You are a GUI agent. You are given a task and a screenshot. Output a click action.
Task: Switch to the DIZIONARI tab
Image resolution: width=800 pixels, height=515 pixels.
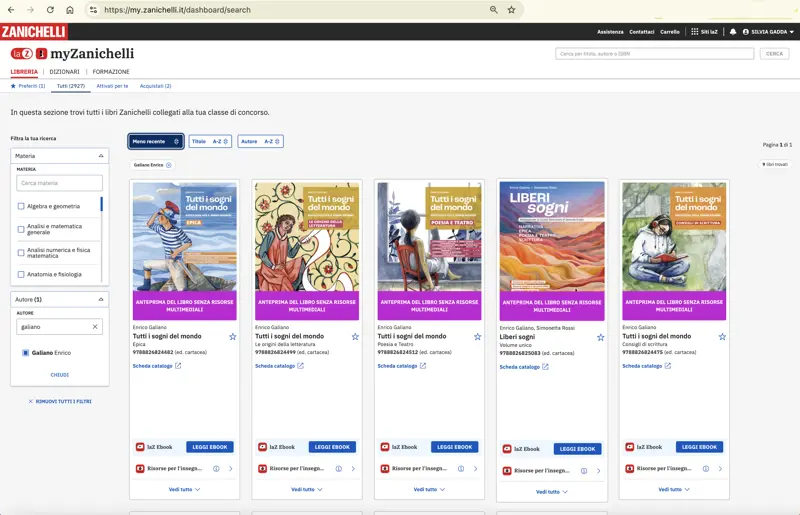(65, 72)
